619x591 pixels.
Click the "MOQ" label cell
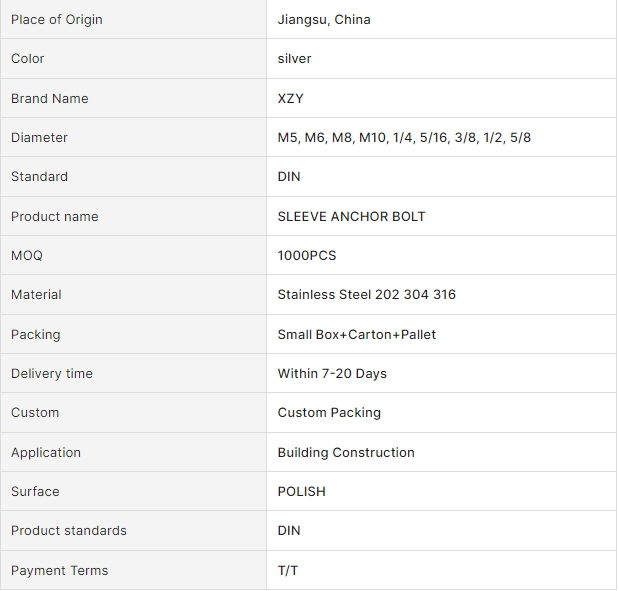point(27,256)
